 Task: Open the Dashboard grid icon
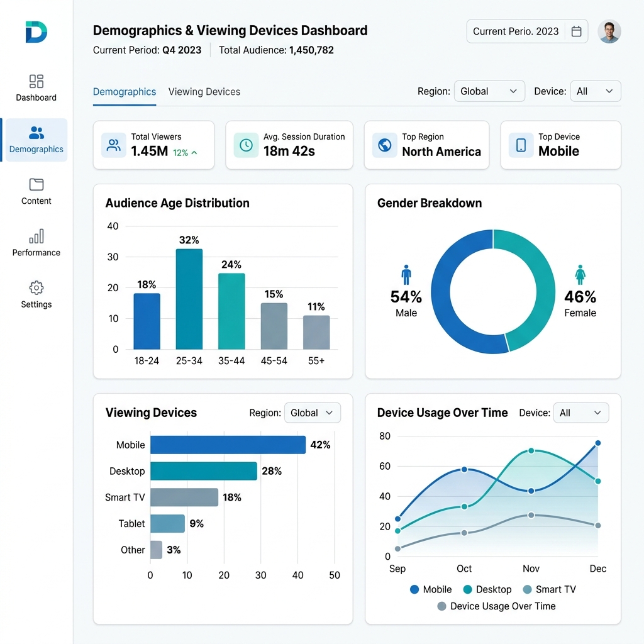(x=36, y=81)
